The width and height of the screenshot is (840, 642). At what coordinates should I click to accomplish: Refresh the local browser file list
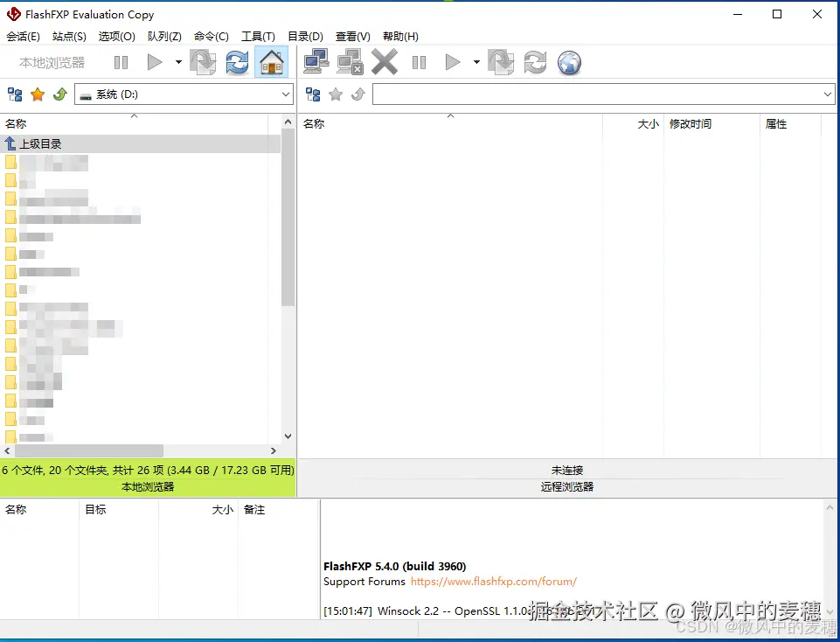(x=237, y=62)
